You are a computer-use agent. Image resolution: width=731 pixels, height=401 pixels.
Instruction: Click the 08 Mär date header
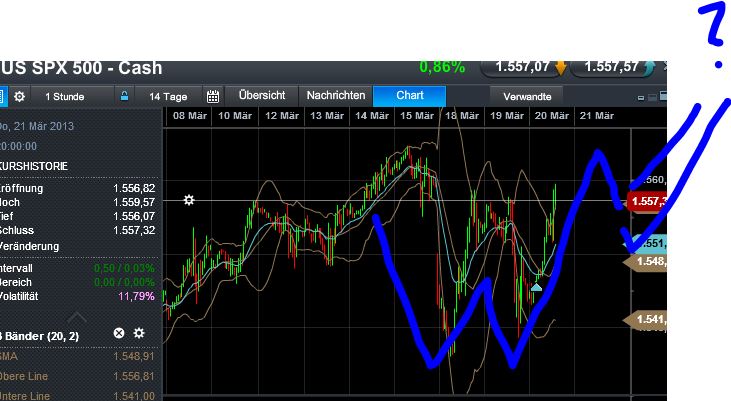pos(190,116)
